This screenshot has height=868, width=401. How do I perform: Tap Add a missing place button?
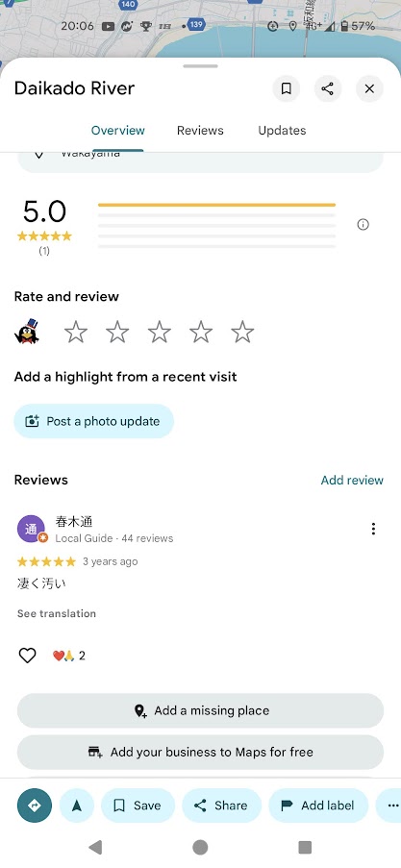tap(200, 710)
